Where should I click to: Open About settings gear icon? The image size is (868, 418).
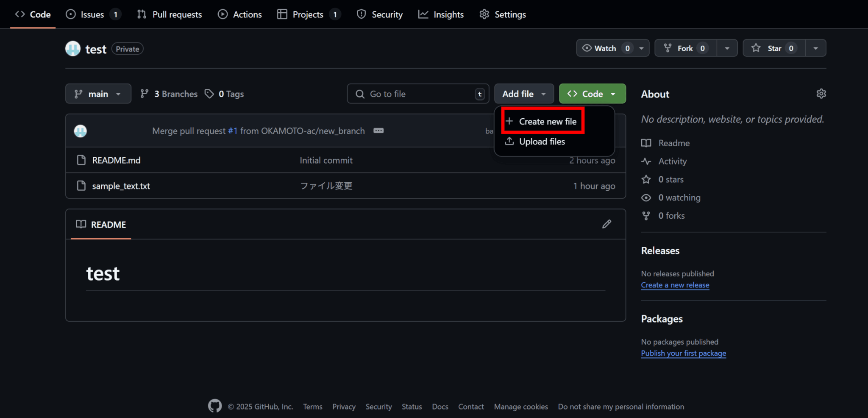coord(821,94)
